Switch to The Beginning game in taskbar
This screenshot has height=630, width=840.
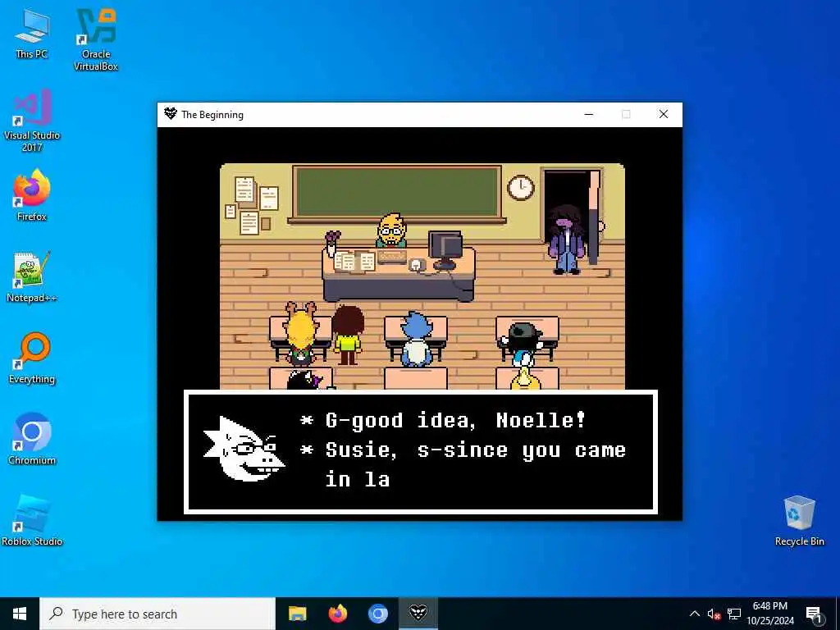tap(418, 614)
